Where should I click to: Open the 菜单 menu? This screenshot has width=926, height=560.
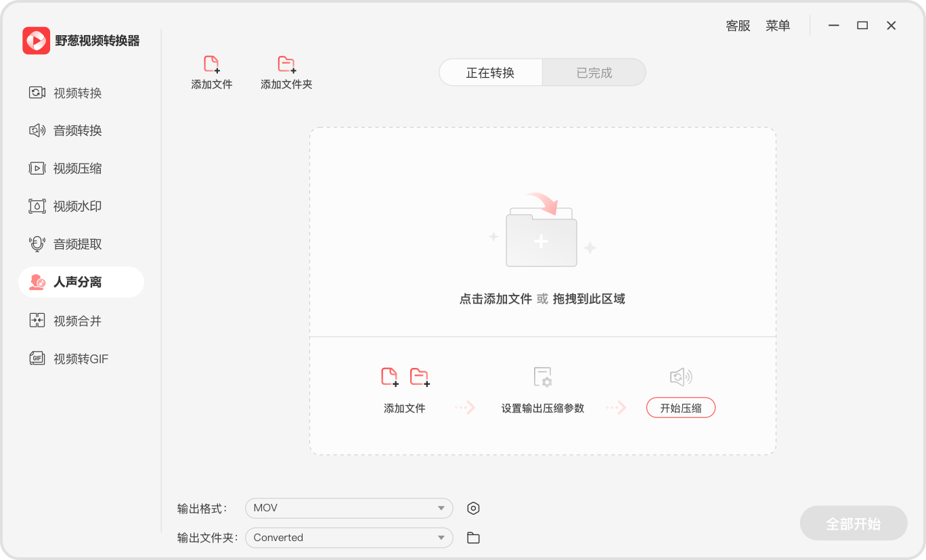pos(778,26)
